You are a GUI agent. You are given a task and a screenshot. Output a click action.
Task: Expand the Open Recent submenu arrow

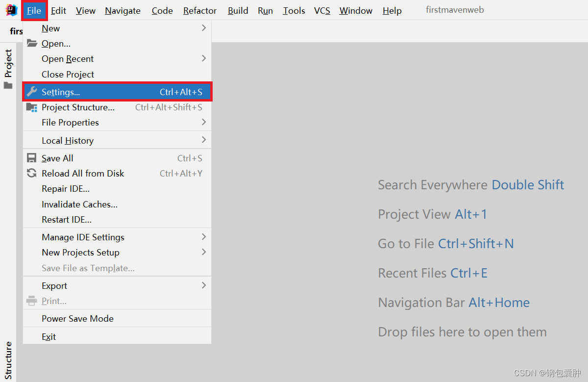[204, 58]
